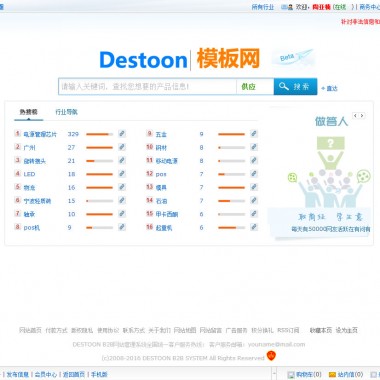
Task: Click link icon in row 2 广州
Action: 122,147
